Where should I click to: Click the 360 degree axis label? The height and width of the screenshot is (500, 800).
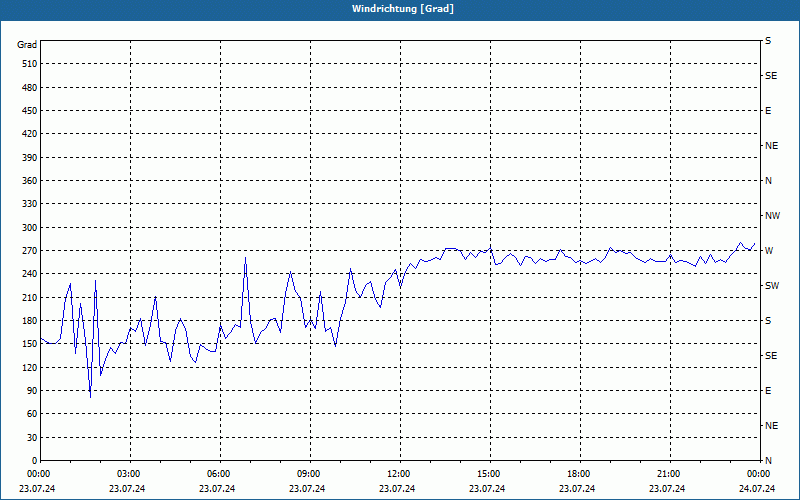pos(27,181)
